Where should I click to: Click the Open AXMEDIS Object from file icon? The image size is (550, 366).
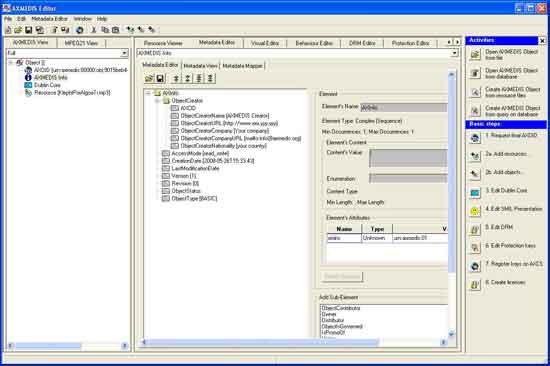point(475,55)
